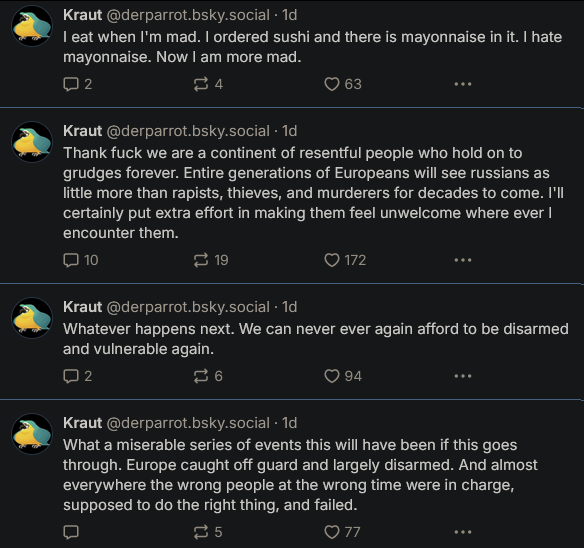Open Kraut display name on third post
Image resolution: width=584 pixels, height=548 pixels.
coord(82,307)
